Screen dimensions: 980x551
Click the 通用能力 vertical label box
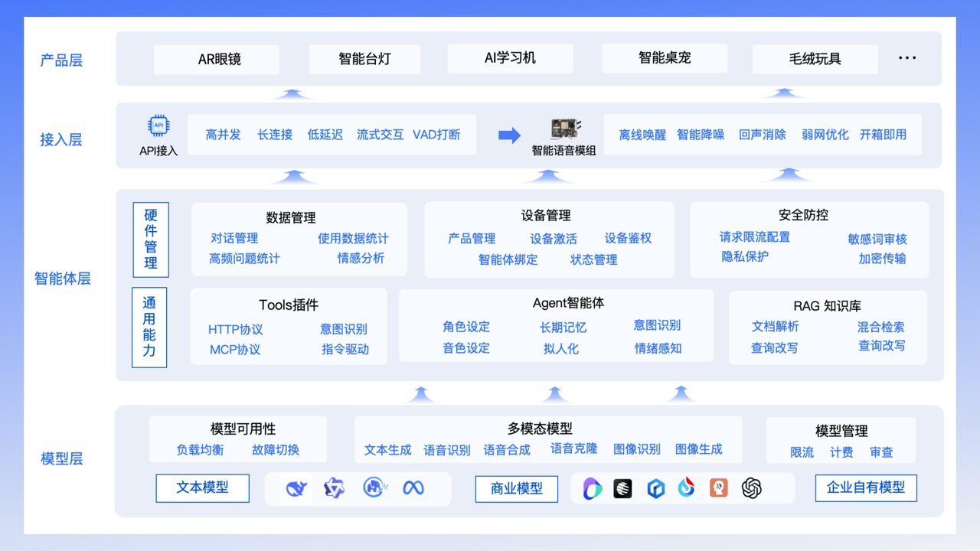tap(149, 327)
